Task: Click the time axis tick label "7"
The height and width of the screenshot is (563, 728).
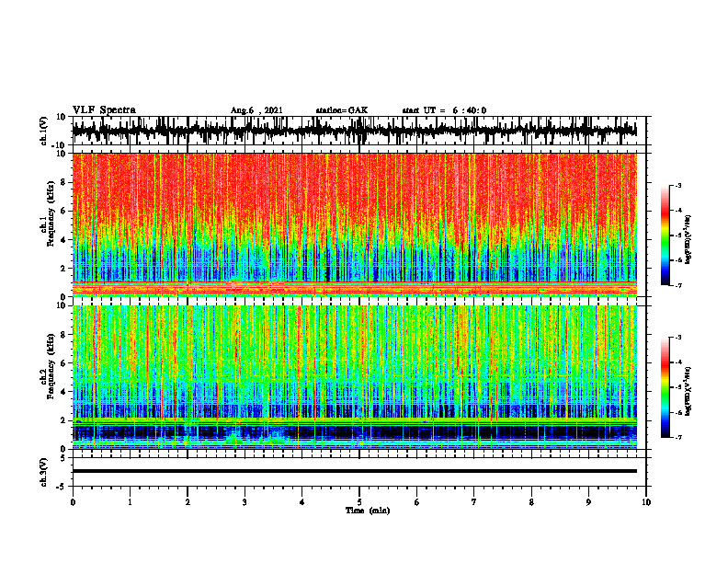Action: pyautogui.click(x=474, y=502)
